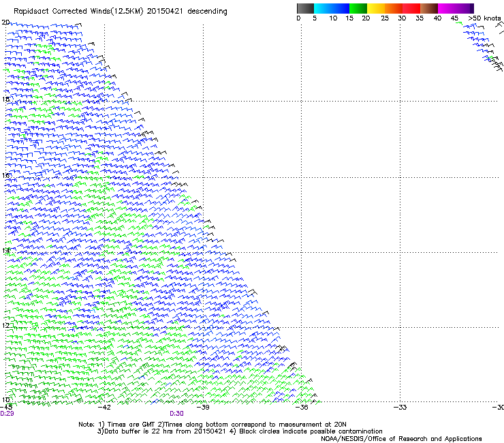This screenshot has height=443, width=504.
Task: Click the 'NOAA/NESDIS/Office of Research and Applications' credit
Action: [401, 439]
